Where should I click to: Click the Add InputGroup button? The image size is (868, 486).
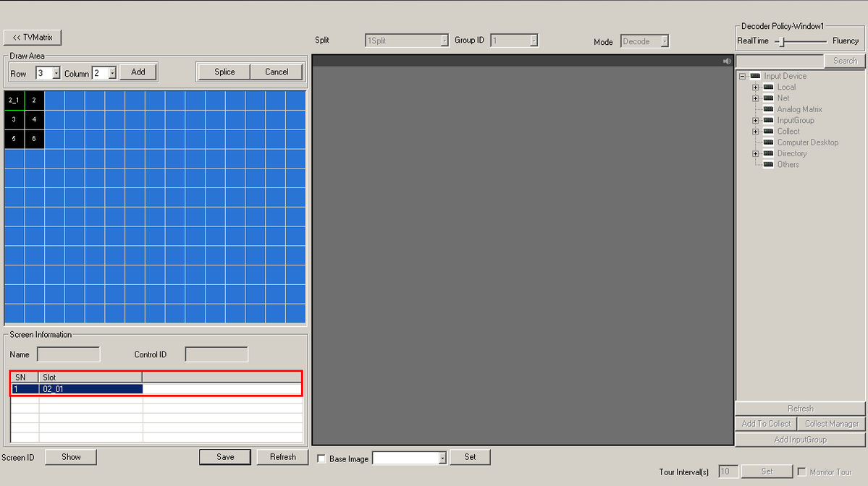(800, 440)
